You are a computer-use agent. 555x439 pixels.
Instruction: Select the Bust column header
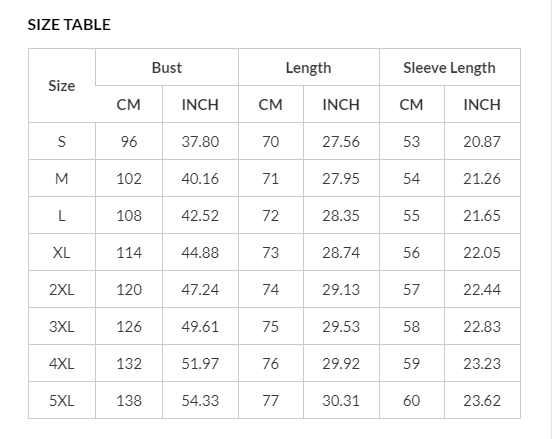(x=167, y=67)
